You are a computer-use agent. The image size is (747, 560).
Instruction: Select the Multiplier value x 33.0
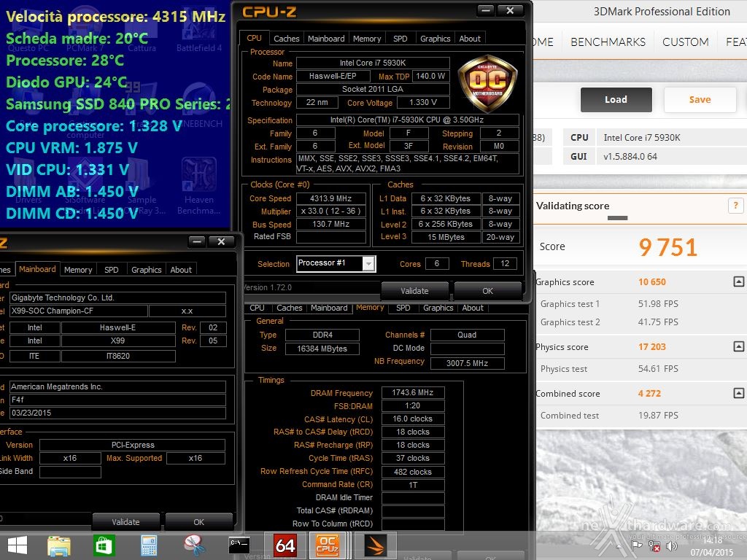[x=330, y=211]
